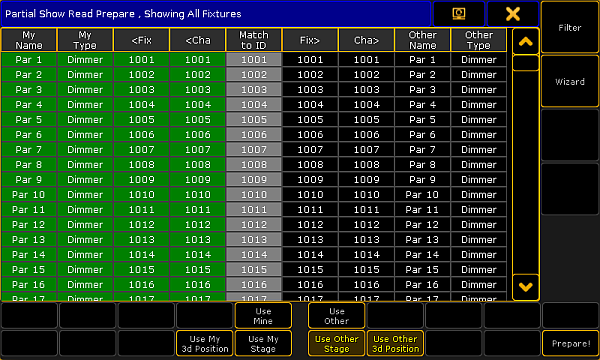Screen dimensions: 600x360
Task: Click the Match to ID column header
Action: point(254,40)
